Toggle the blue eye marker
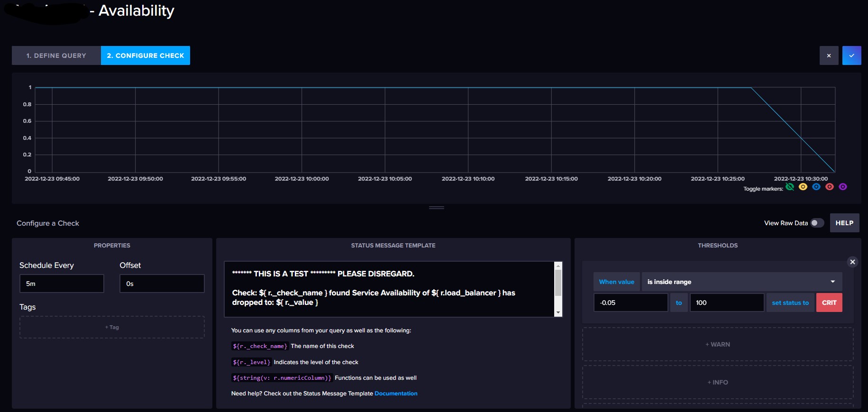This screenshot has height=412, width=868. click(816, 187)
